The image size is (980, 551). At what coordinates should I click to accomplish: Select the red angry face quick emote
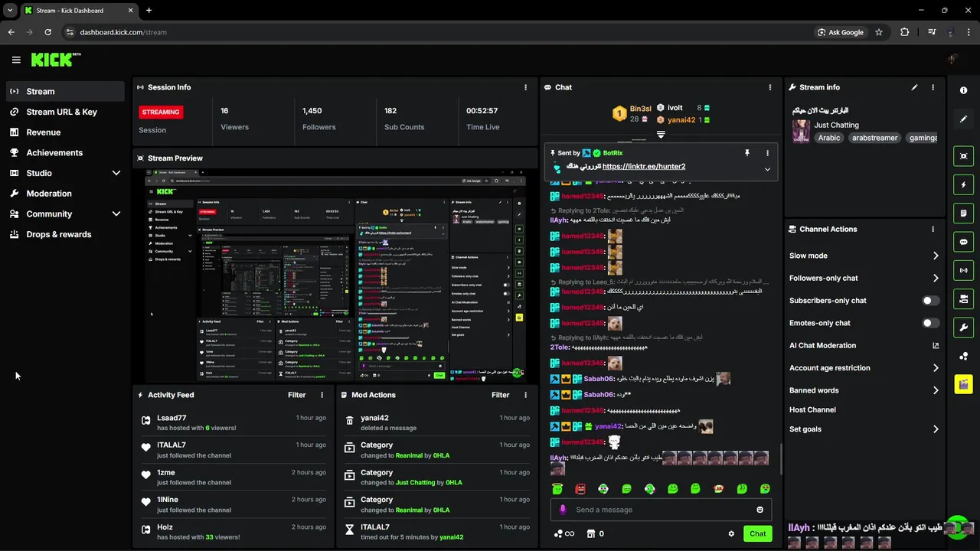pyautogui.click(x=580, y=488)
